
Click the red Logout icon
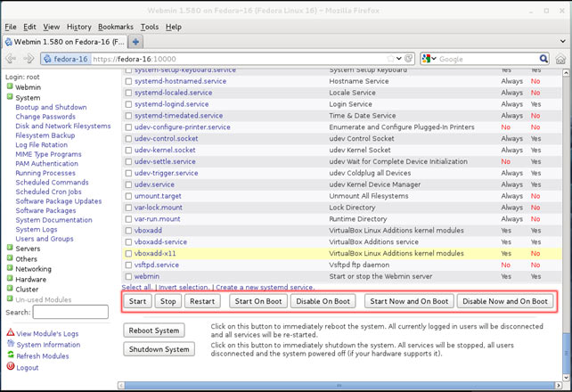(x=11, y=366)
